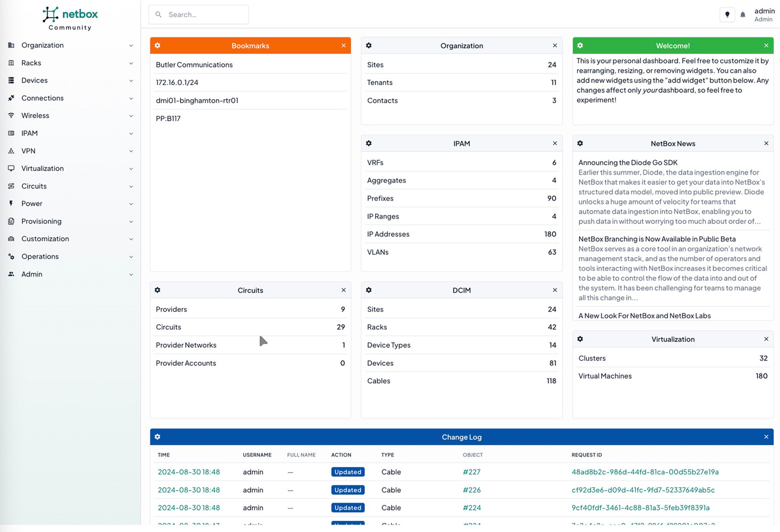The height and width of the screenshot is (532, 780).
Task: Expand the Racks menu chevron
Action: pos(131,63)
